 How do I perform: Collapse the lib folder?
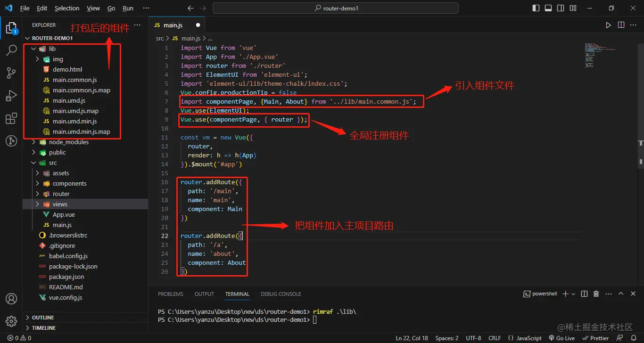coord(33,49)
